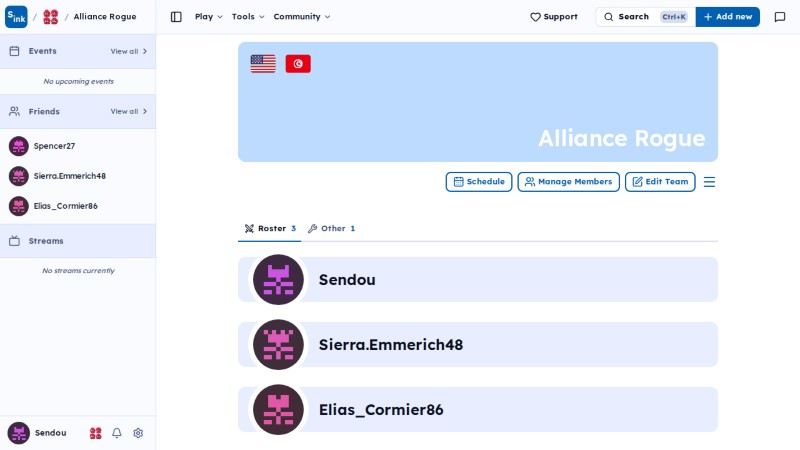The image size is (800, 450).
Task: Click the Support heart link
Action: (554, 17)
